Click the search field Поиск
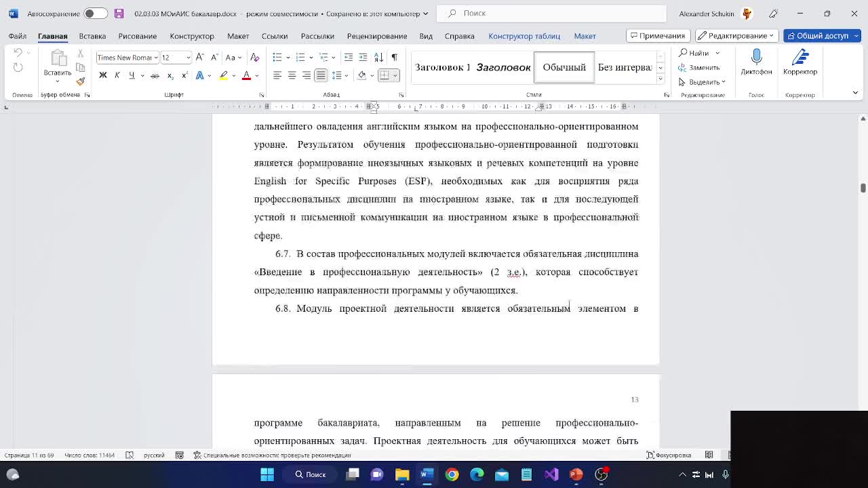Screen dimensions: 868x488 (x=551, y=14)
